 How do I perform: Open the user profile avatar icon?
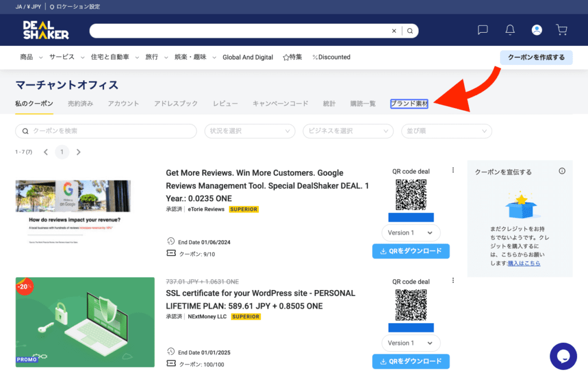coord(537,30)
